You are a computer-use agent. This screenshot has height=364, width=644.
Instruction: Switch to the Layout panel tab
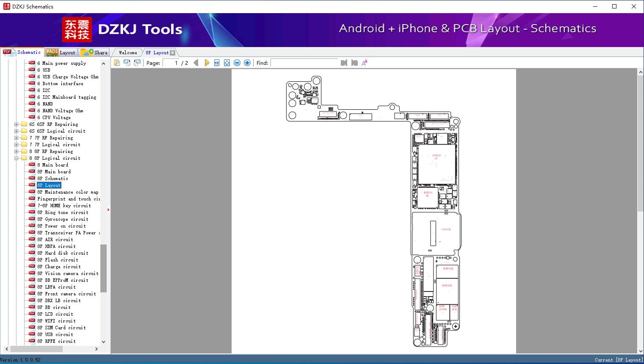(61, 53)
